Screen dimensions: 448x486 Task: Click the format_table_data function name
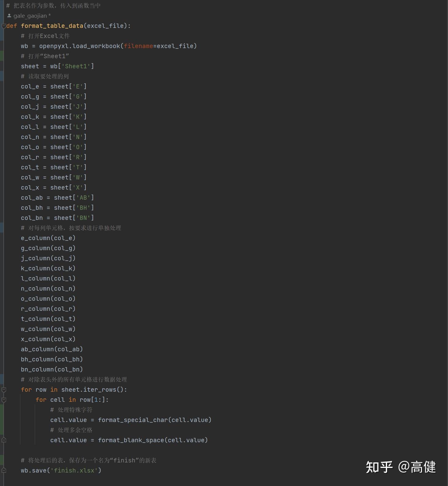(x=52, y=26)
